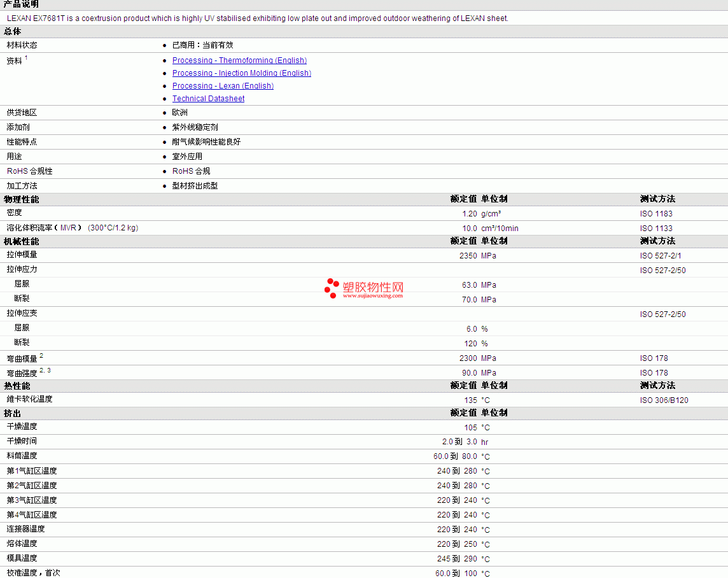Click the 熔体温度 row label
728x578 pixels.
tap(22, 543)
